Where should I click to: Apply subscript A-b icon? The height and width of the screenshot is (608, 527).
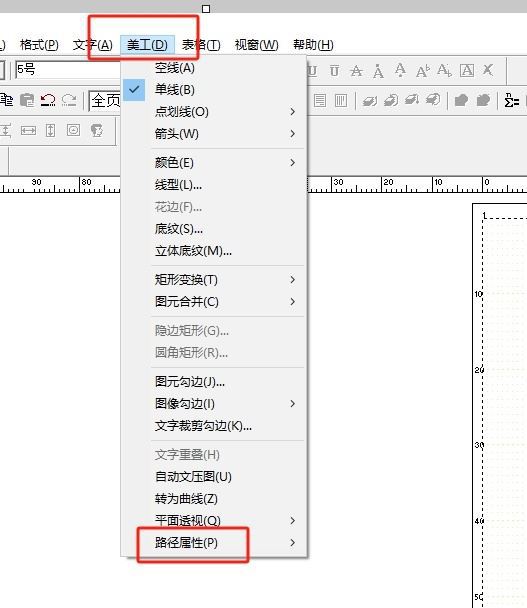(444, 71)
